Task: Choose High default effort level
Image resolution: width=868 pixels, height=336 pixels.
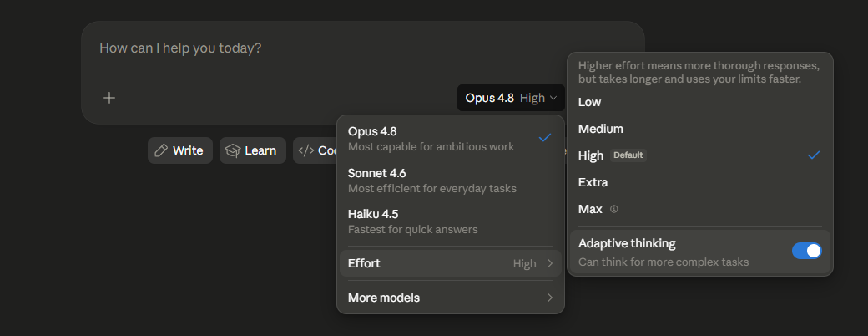Action: (699, 155)
